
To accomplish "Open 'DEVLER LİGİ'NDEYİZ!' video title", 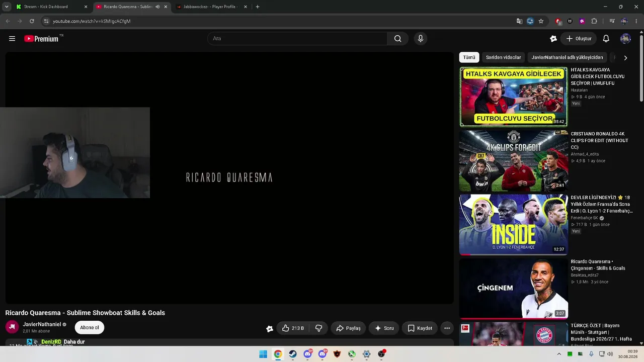I will tap(602, 204).
